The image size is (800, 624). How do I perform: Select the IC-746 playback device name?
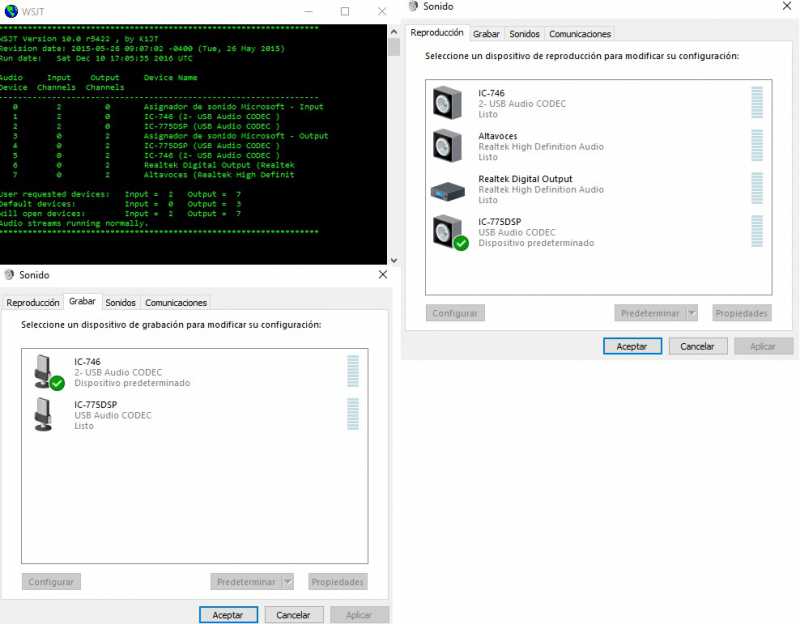491,93
